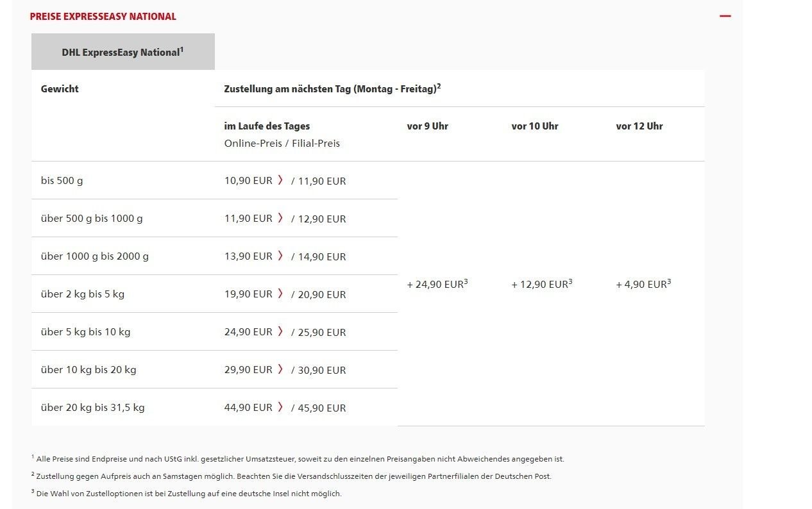Click footnote 1 about Endpreise and Umsatzsteuer
Viewport: 812px width, 509px height.
click(298, 459)
